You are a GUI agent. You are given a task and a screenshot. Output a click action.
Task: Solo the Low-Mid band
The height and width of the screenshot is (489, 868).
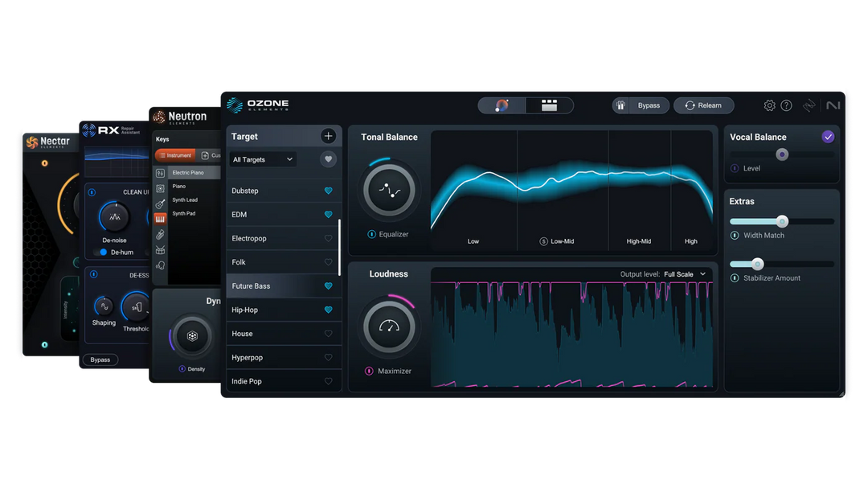pyautogui.click(x=543, y=241)
